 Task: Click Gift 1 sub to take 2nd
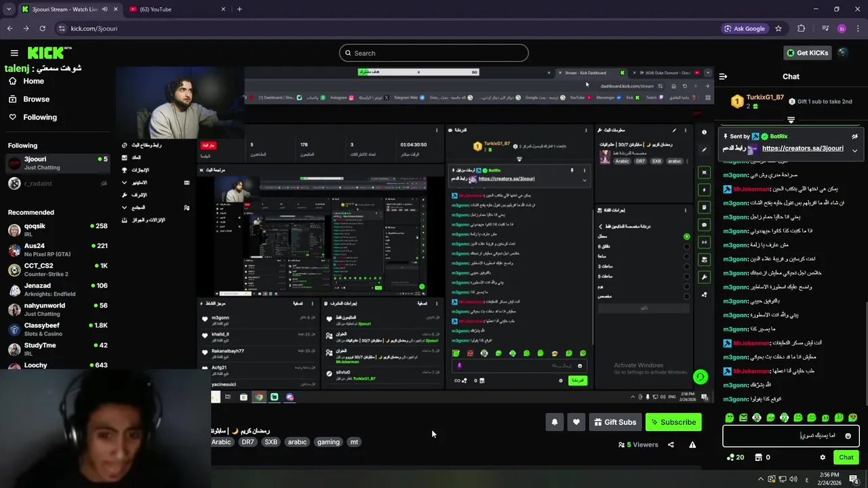[820, 102]
